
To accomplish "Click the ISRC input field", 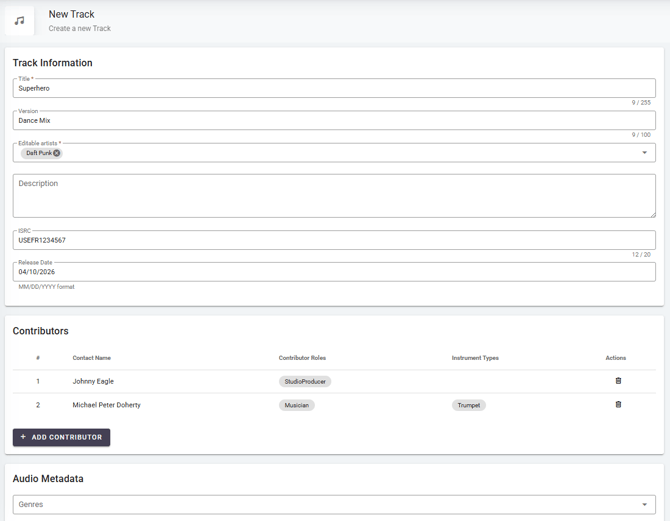I will 334,241.
